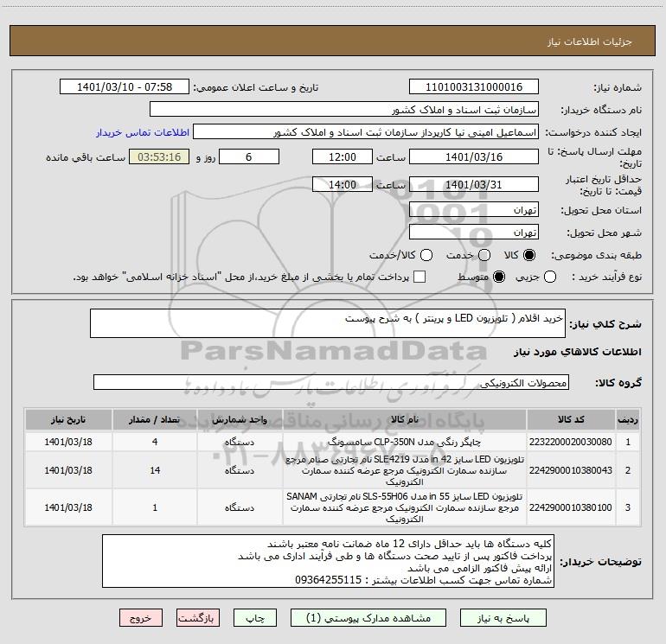Viewport: 666px width, 644px height.
Task: Click the remaining days field 6
Action: click(x=249, y=156)
